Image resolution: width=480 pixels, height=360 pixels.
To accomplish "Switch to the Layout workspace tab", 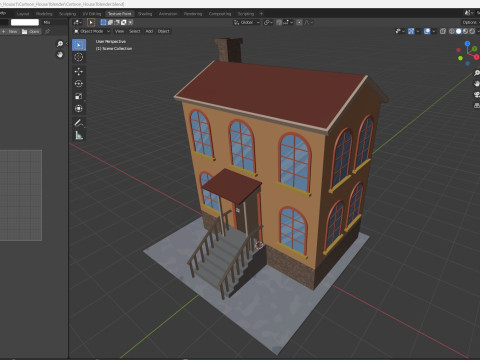I will 23,14.
